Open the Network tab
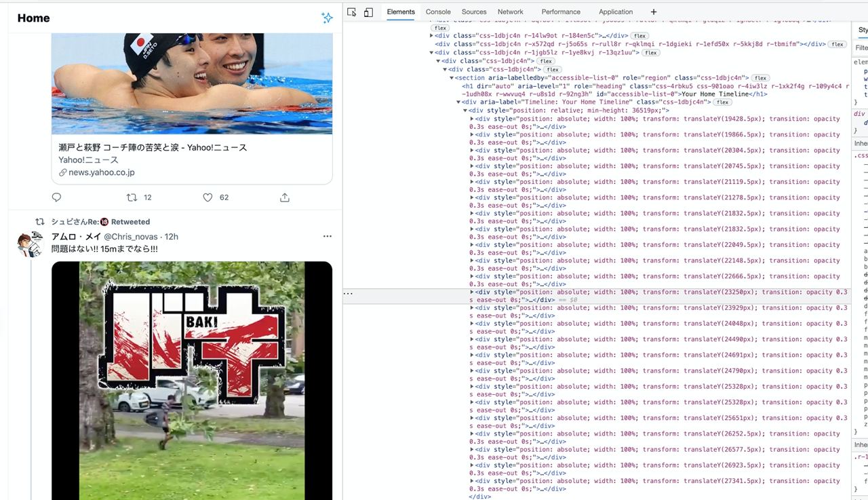 pos(511,12)
